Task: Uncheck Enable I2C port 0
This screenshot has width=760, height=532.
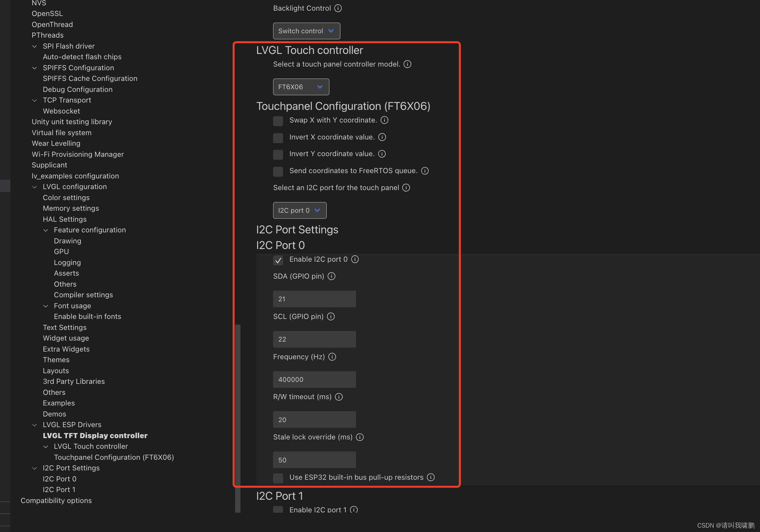Action: pos(278,260)
